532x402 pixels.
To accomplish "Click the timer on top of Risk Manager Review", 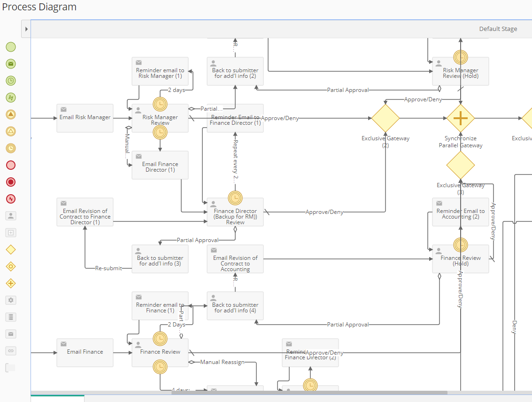I will 160,104.
